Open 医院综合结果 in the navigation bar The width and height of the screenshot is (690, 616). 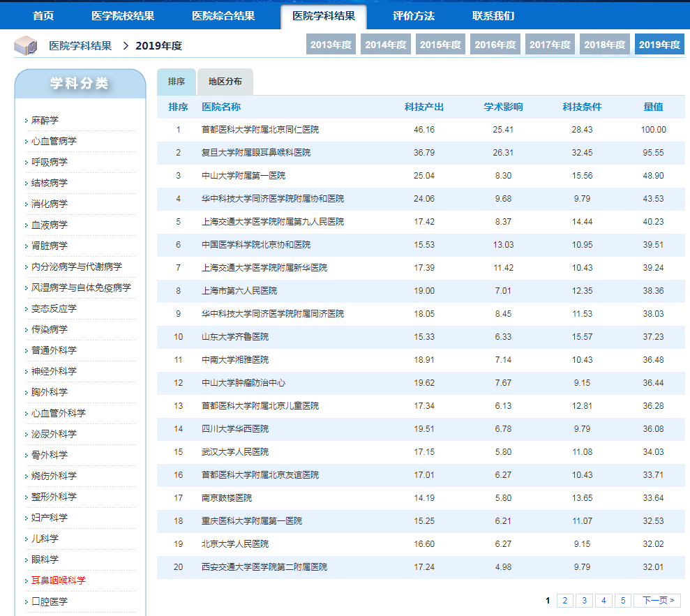click(x=225, y=15)
